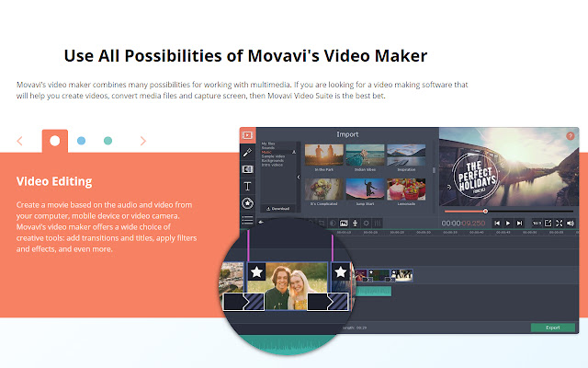Open the Import media tab icon

coord(247,135)
